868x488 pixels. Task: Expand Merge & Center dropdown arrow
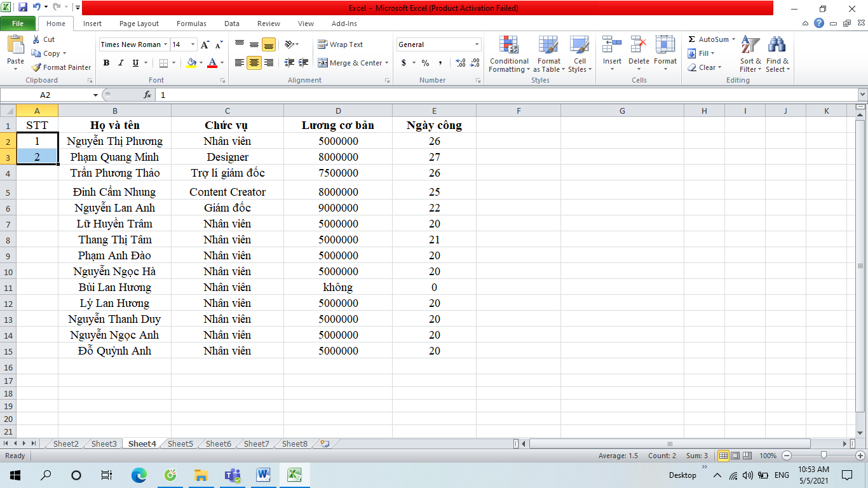[386, 63]
